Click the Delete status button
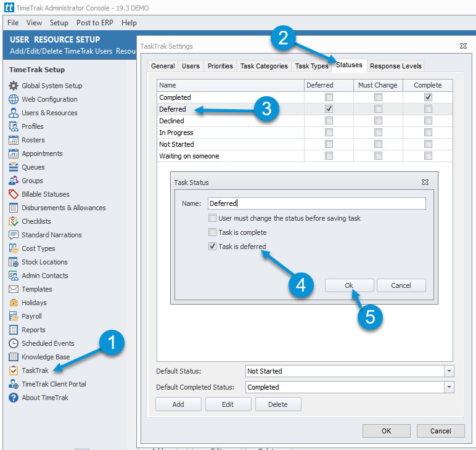Viewport: 476px width, 450px height. (278, 404)
